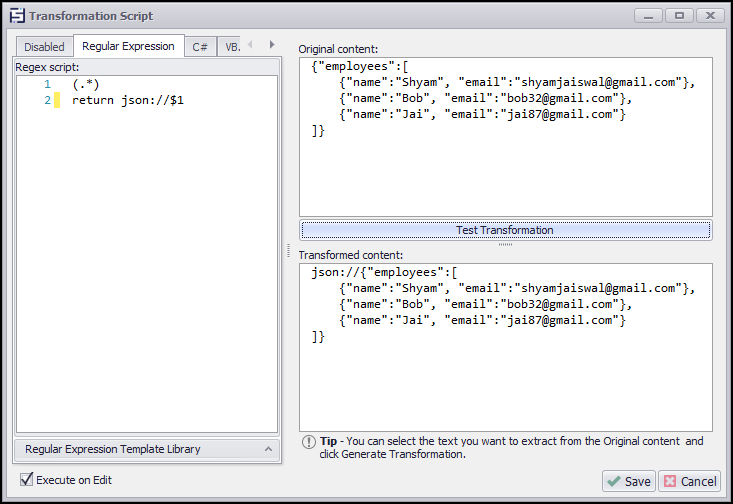Maximize the Transformation Script window
733x504 pixels.
coord(678,16)
